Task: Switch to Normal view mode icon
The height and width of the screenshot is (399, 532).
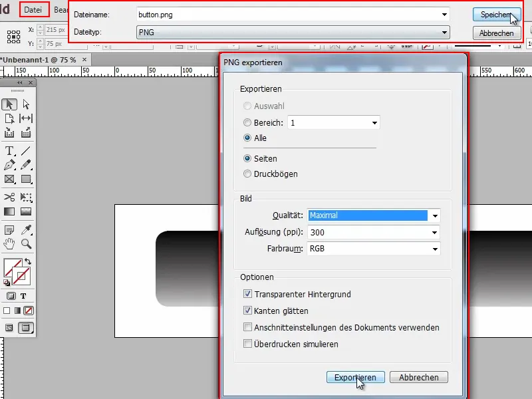Action: tap(9, 328)
